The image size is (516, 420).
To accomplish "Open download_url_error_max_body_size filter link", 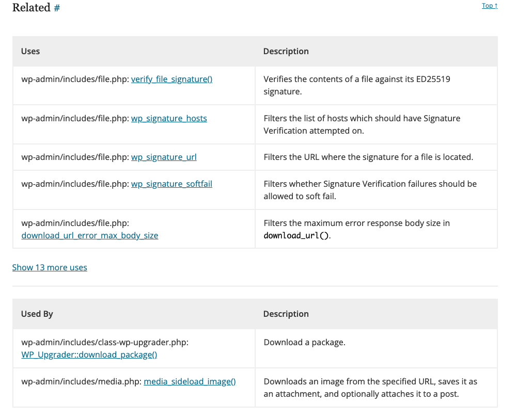I will pos(90,235).
